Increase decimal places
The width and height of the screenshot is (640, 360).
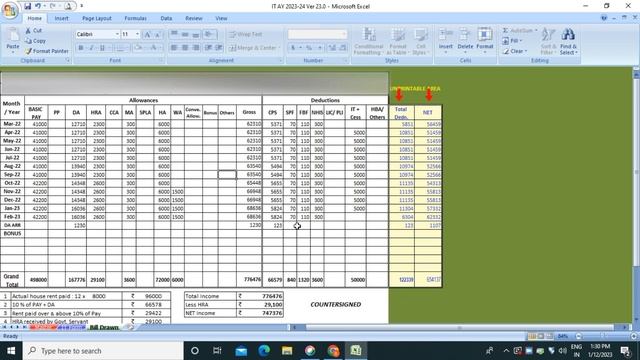pos(332,48)
